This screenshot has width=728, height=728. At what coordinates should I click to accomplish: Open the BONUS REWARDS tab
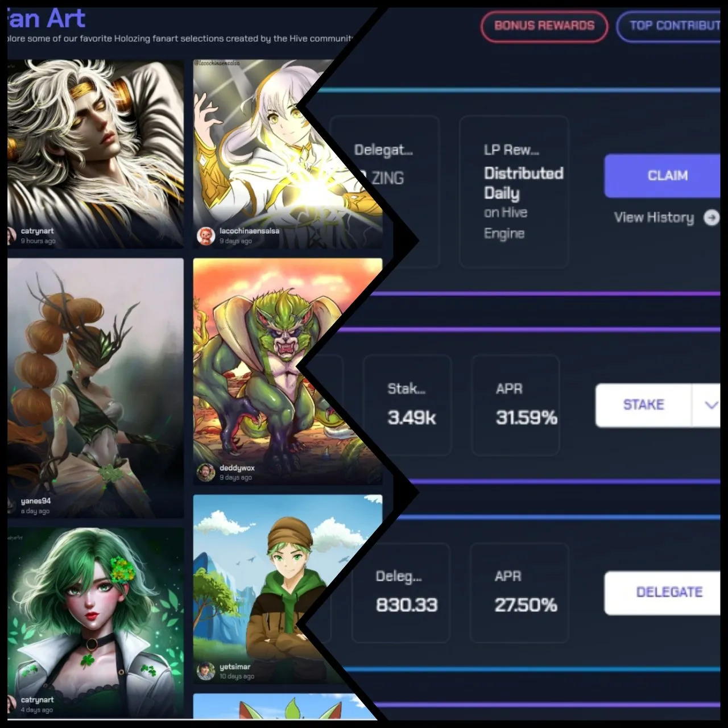(544, 26)
